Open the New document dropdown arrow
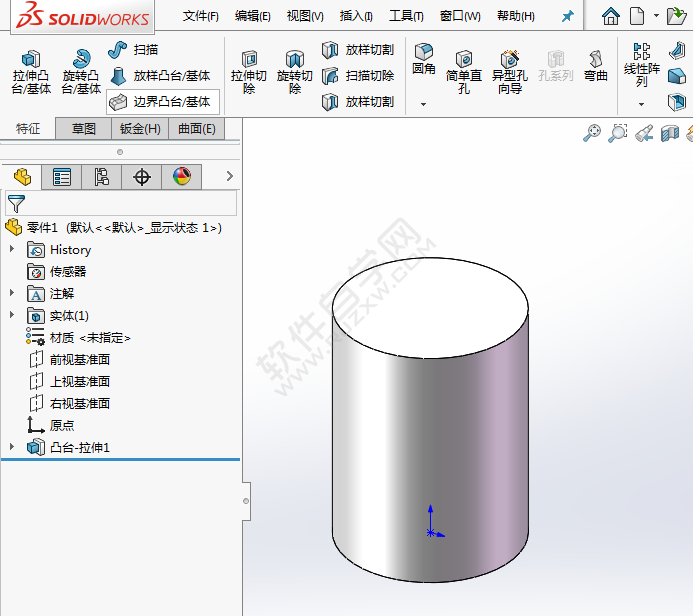The height and width of the screenshot is (616, 693). click(x=656, y=15)
